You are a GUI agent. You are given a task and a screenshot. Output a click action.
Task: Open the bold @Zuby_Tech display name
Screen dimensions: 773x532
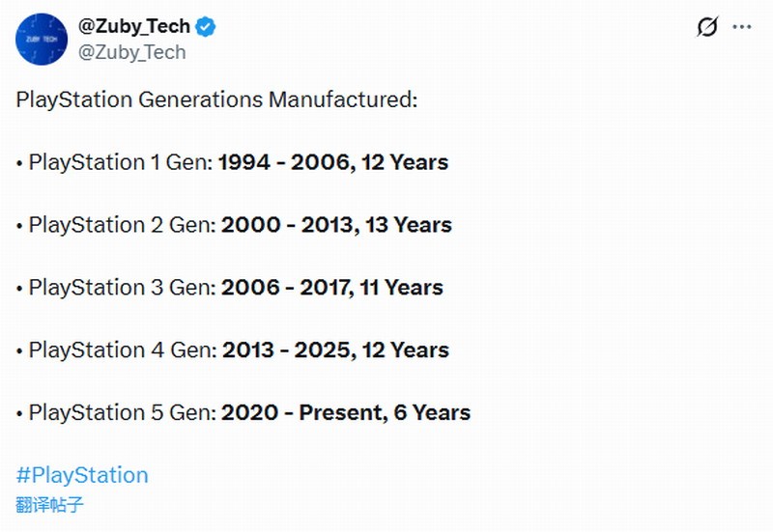click(133, 27)
